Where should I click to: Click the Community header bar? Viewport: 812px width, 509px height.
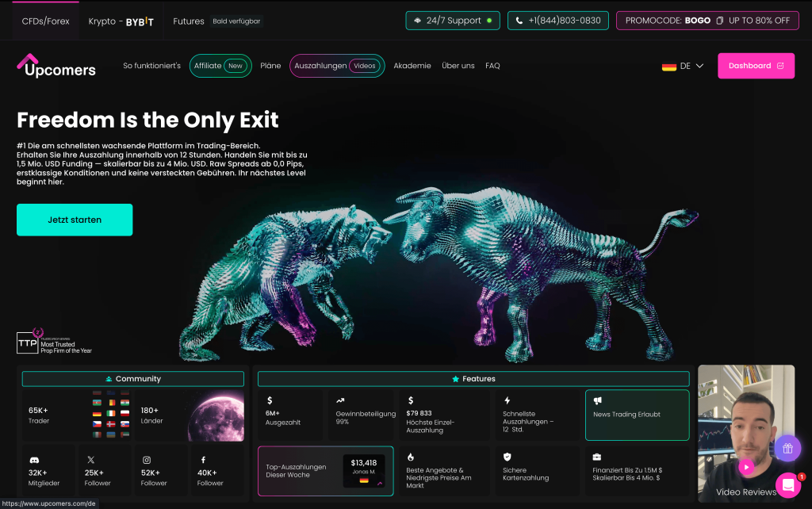pyautogui.click(x=133, y=378)
